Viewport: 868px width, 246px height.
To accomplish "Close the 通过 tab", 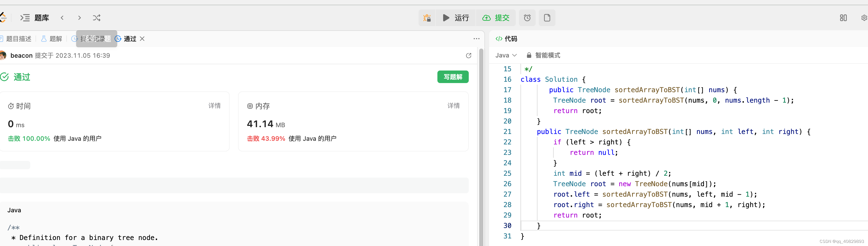I will (142, 39).
